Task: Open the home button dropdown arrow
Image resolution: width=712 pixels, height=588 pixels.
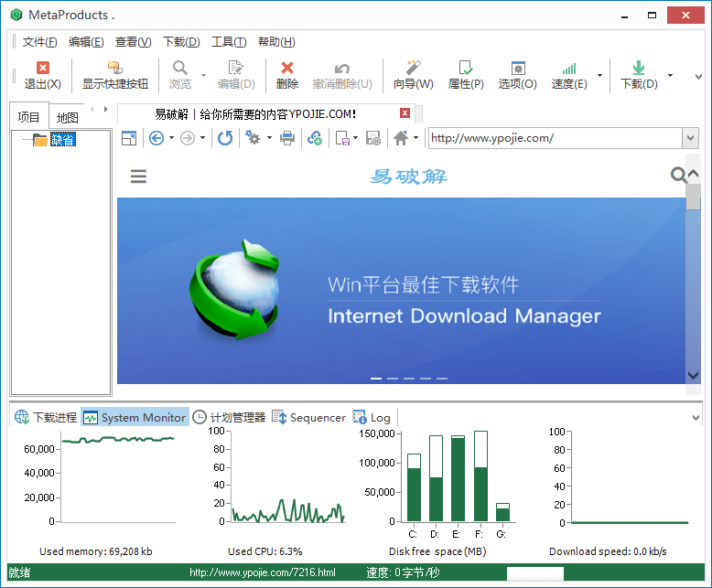Action: 415,138
